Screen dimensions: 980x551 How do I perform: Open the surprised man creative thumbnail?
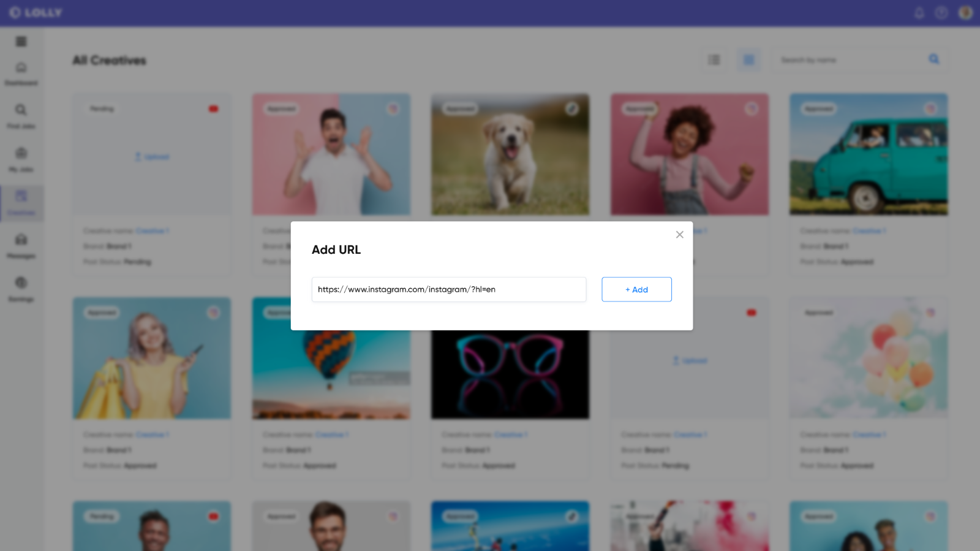331,154
